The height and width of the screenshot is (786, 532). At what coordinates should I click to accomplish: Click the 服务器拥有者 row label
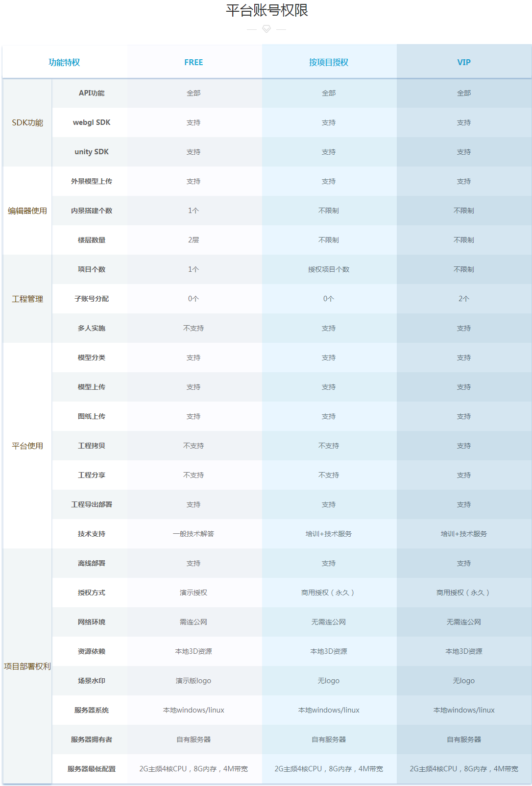92,739
